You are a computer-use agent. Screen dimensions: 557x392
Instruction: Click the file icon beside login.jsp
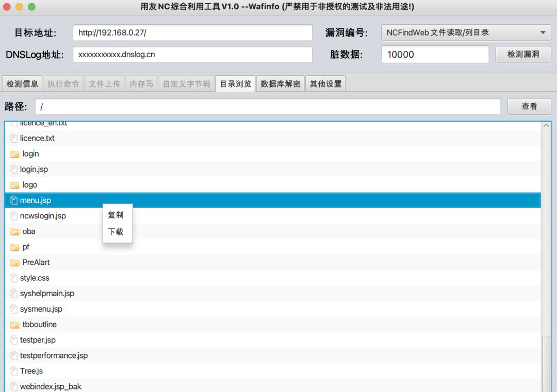click(14, 169)
